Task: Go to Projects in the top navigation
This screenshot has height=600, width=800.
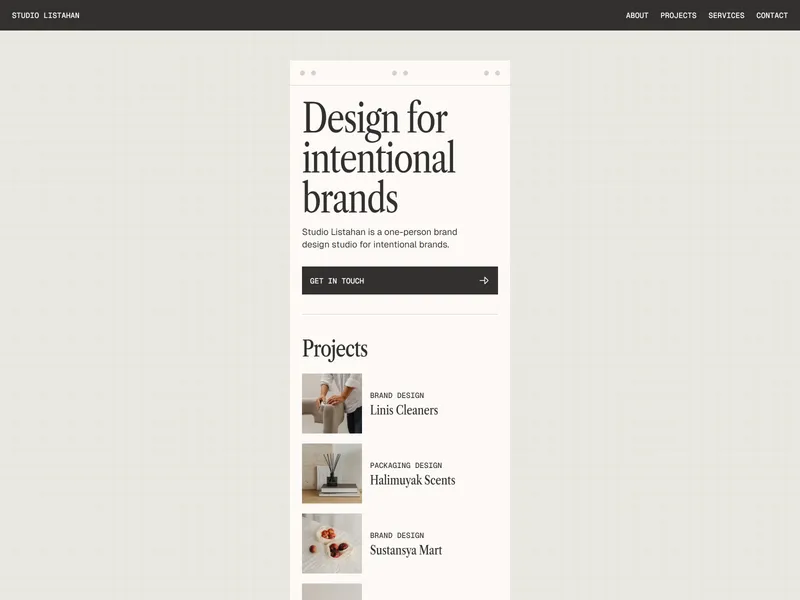Action: tap(678, 15)
